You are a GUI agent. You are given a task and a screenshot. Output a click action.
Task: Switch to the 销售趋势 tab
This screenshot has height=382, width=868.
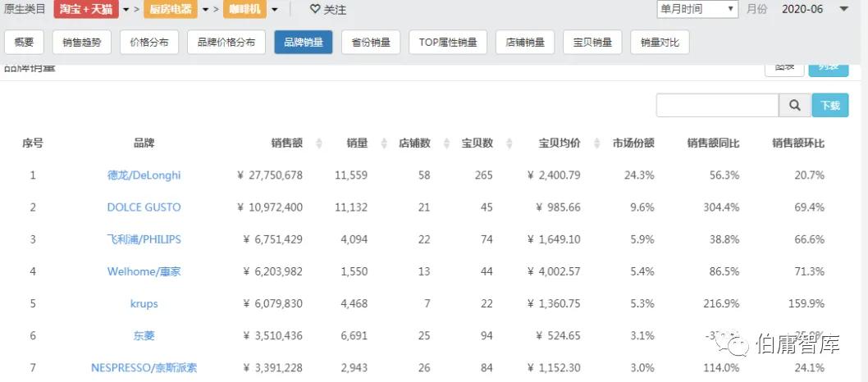pyautogui.click(x=82, y=42)
